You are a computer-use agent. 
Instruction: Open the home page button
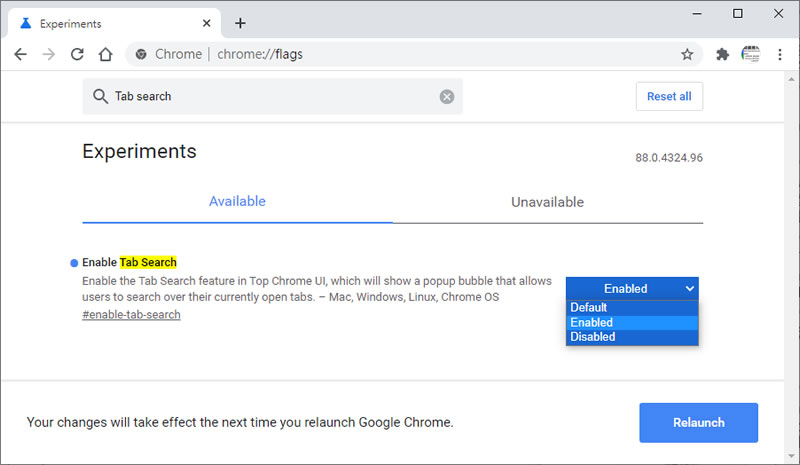tap(106, 54)
